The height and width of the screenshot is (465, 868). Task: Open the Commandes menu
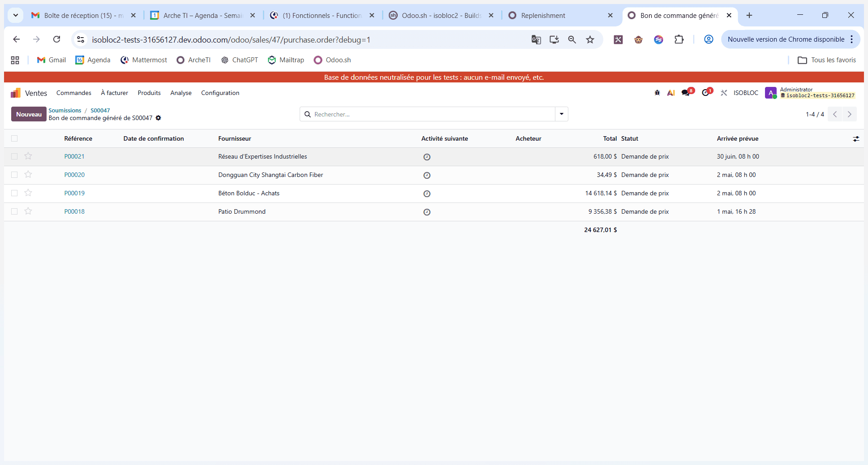click(x=74, y=93)
